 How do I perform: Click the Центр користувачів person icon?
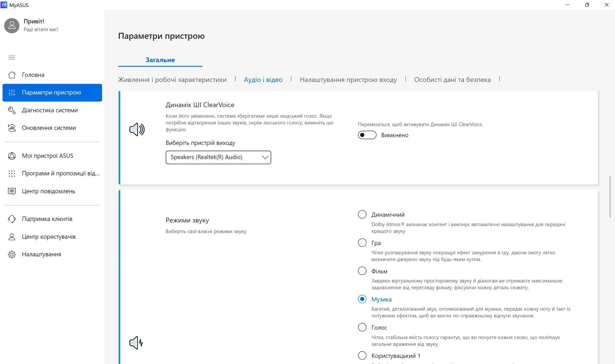point(12,237)
